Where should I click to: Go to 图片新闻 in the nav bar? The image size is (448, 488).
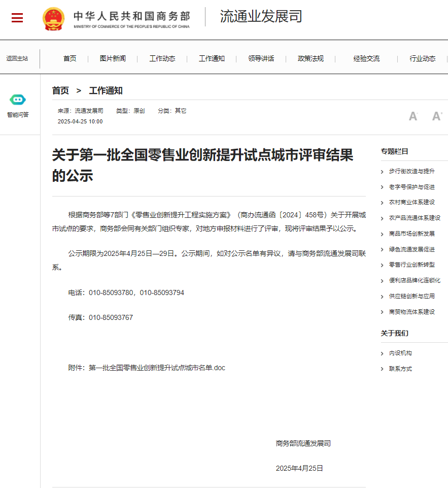[x=113, y=58]
